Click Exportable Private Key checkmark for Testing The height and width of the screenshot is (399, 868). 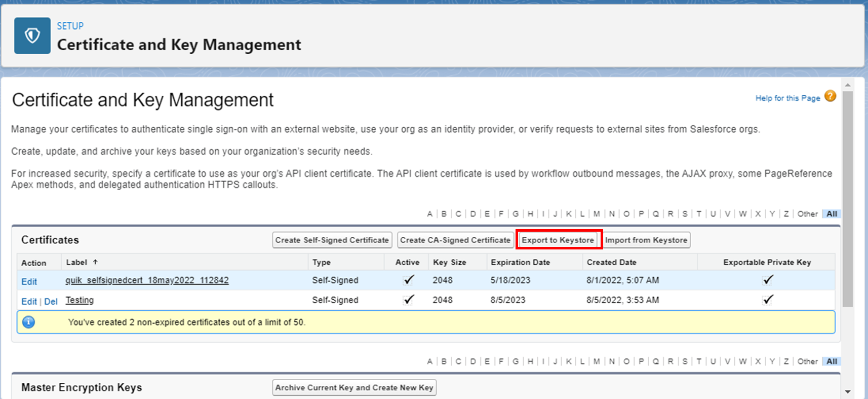click(x=768, y=300)
